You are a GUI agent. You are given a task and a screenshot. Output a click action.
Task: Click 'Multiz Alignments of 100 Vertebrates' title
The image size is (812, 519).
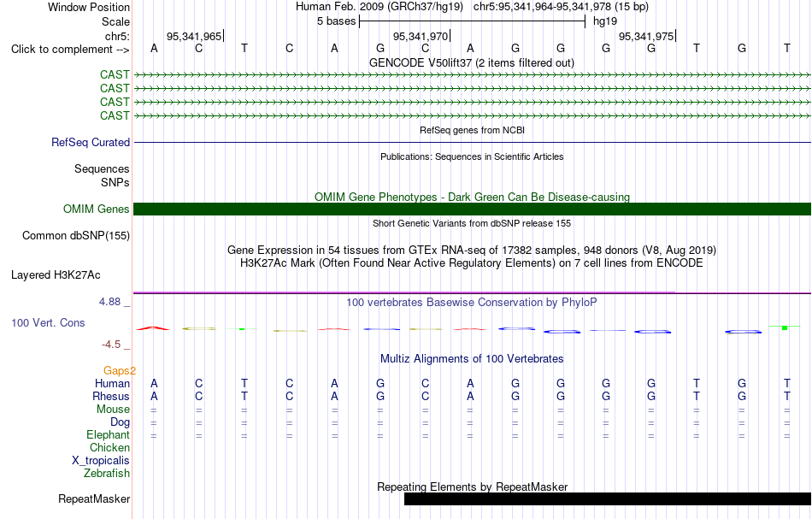tap(472, 359)
